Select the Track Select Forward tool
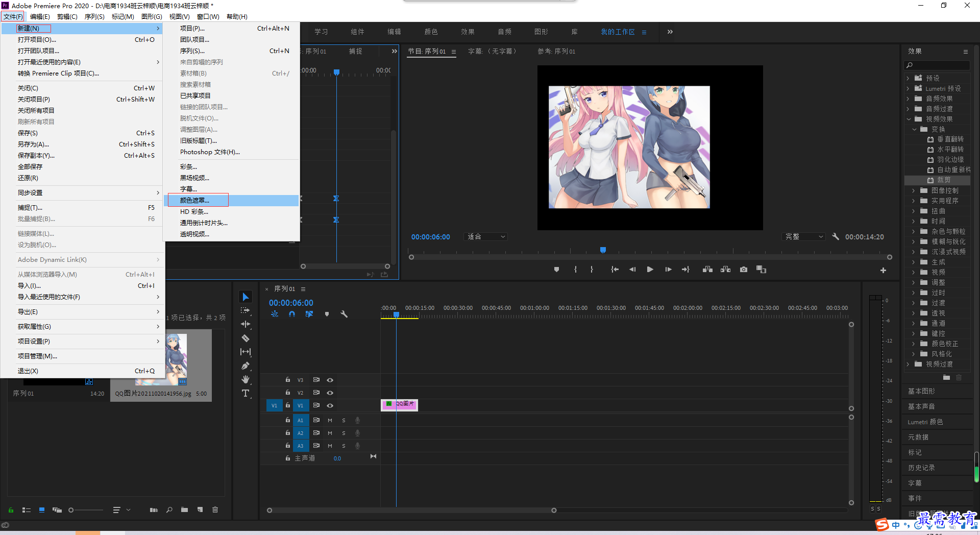980x535 pixels. [246, 310]
